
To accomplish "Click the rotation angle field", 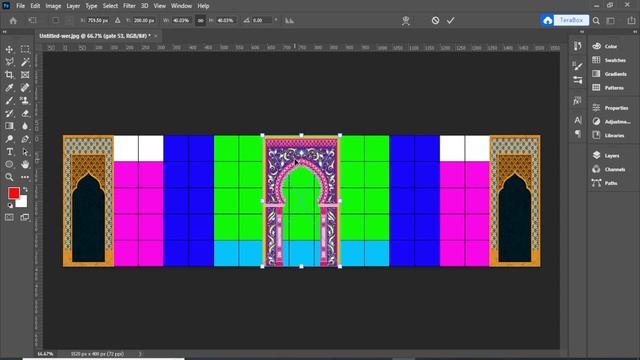I will click(262, 20).
